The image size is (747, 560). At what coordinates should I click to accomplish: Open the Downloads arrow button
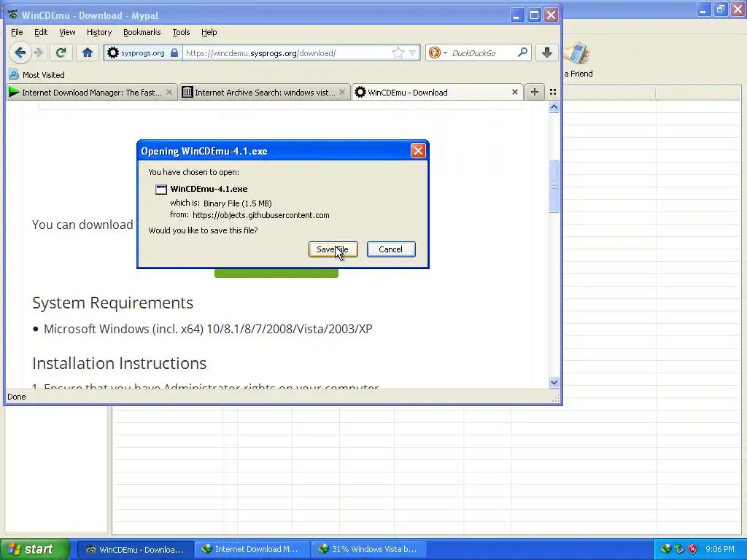547,52
